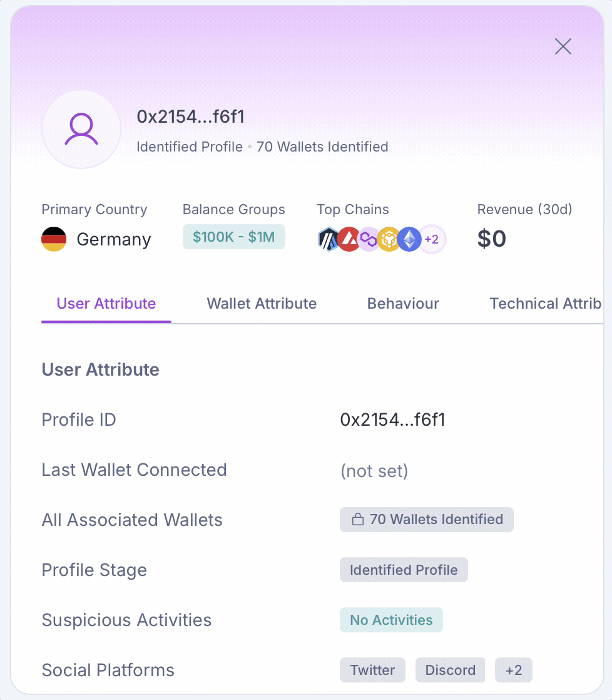Click the 70 Wallets Identified badge
The width and height of the screenshot is (612, 700).
click(426, 519)
